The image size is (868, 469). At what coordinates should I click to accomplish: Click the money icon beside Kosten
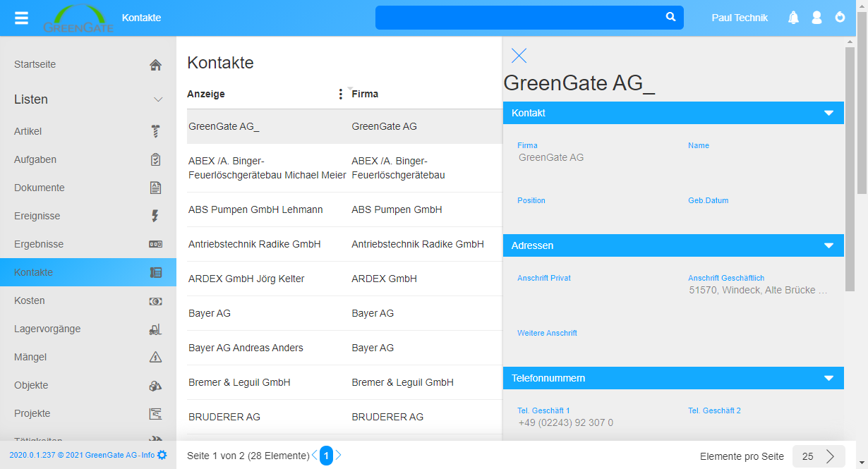click(x=156, y=300)
